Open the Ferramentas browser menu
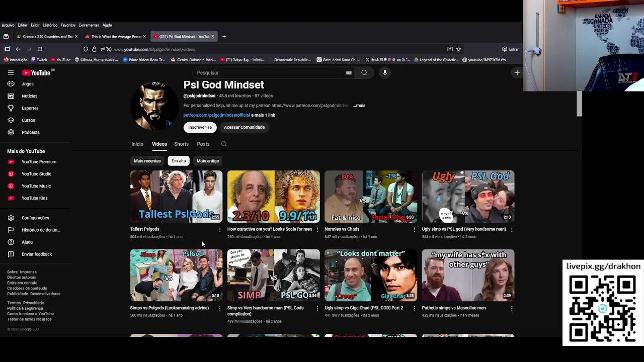The image size is (644, 362). (89, 25)
